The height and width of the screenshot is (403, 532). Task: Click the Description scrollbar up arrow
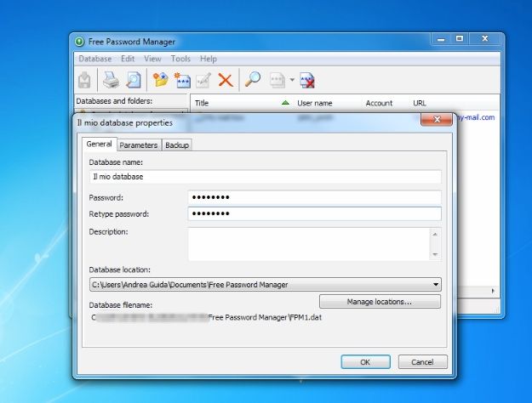click(435, 234)
